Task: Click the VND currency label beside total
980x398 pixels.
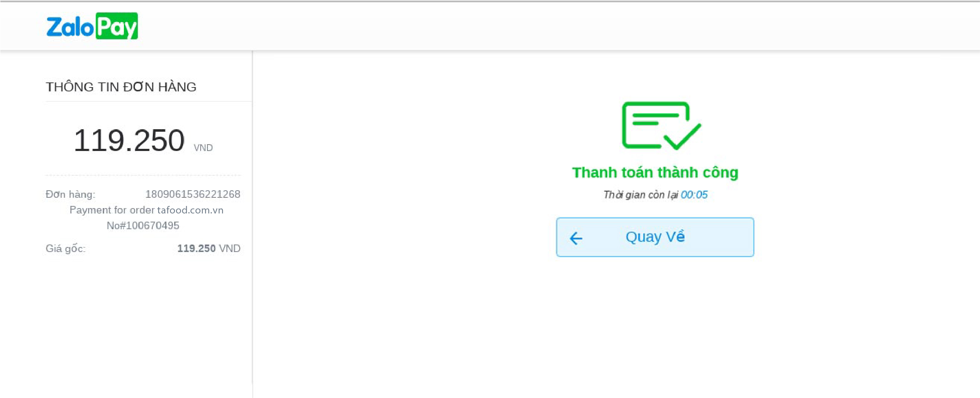Action: [203, 148]
